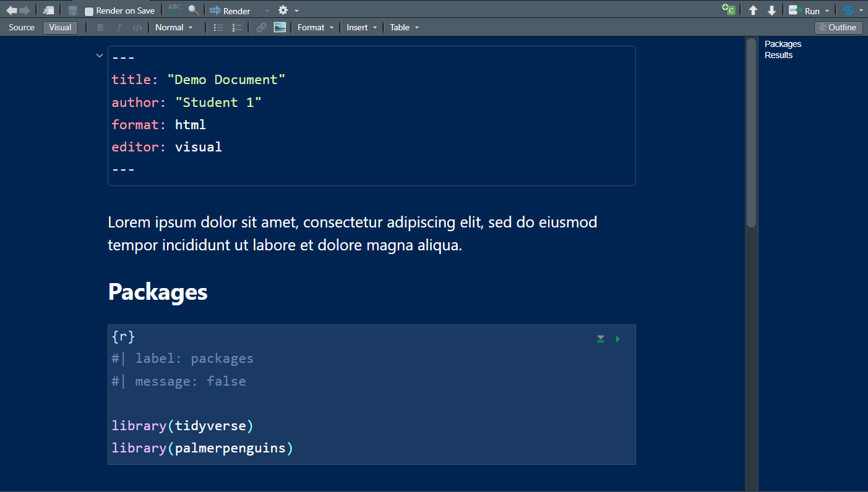Enable the Render on Save checkbox
This screenshot has width=868, height=492.
89,11
